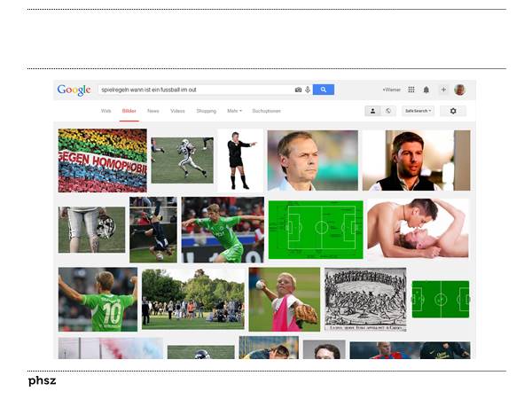Screen dimensions: 532x399
Task: Open the upside-down bicycle kick image
Action: [x=153, y=230]
